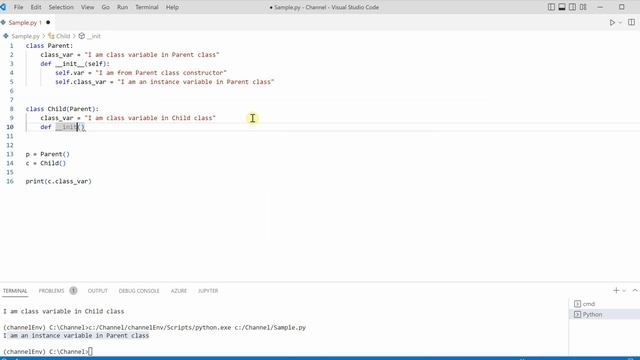Click 'def __init__(self):' on line 3
Viewport: 640px width, 360px height.
(x=75, y=64)
